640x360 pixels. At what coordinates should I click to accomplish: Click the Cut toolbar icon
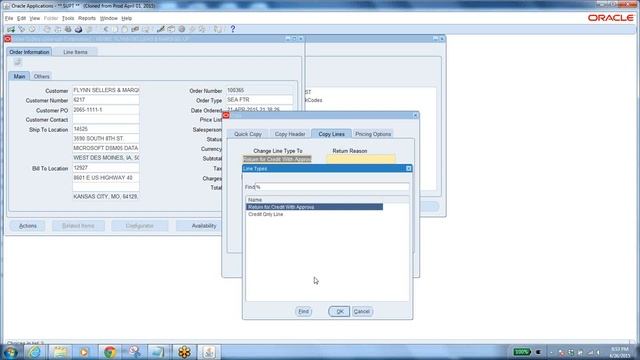106,29
